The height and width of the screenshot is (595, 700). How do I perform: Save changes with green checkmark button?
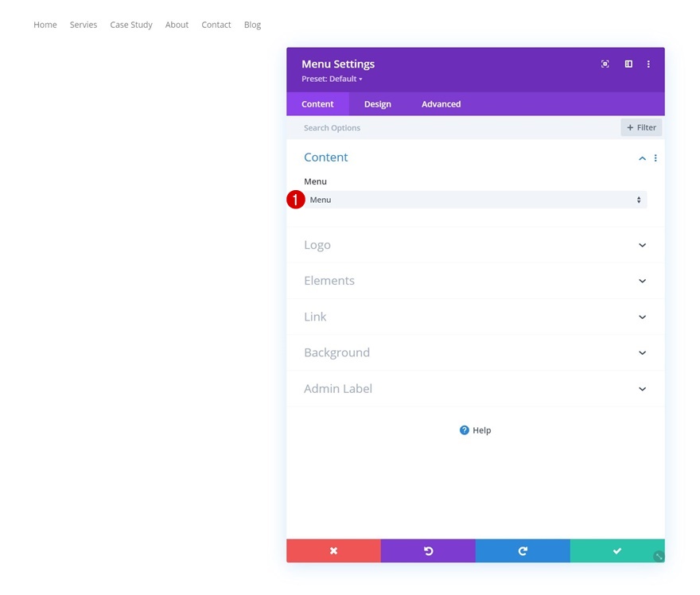(617, 550)
